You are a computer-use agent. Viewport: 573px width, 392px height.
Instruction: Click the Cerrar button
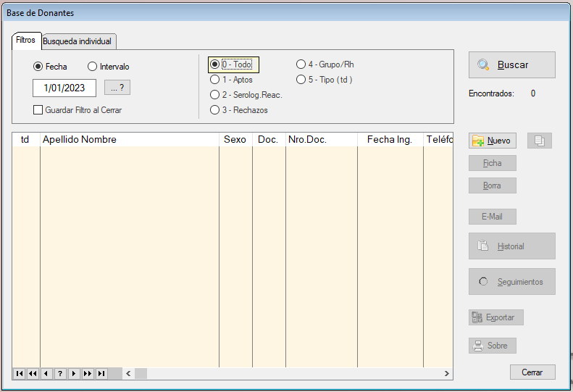(532, 372)
